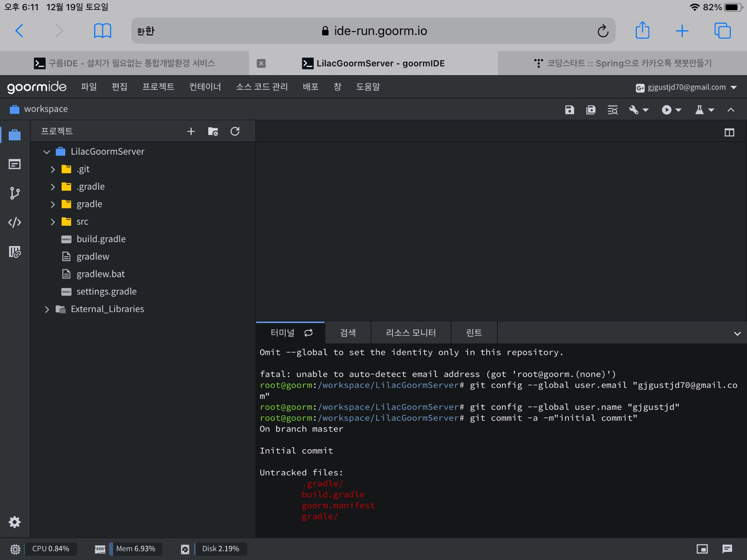Collapse the top toolbar with chevron up
Image resolution: width=747 pixels, height=560 pixels.
pyautogui.click(x=731, y=110)
